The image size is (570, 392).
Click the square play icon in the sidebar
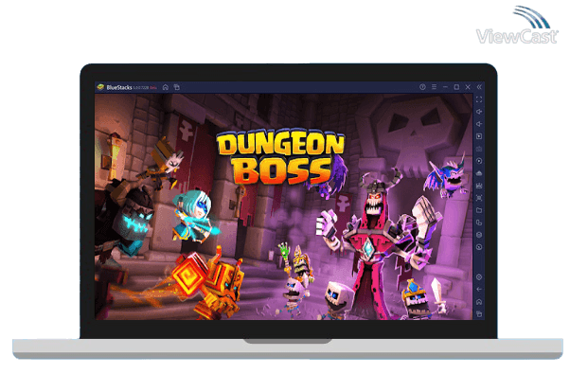tap(479, 136)
